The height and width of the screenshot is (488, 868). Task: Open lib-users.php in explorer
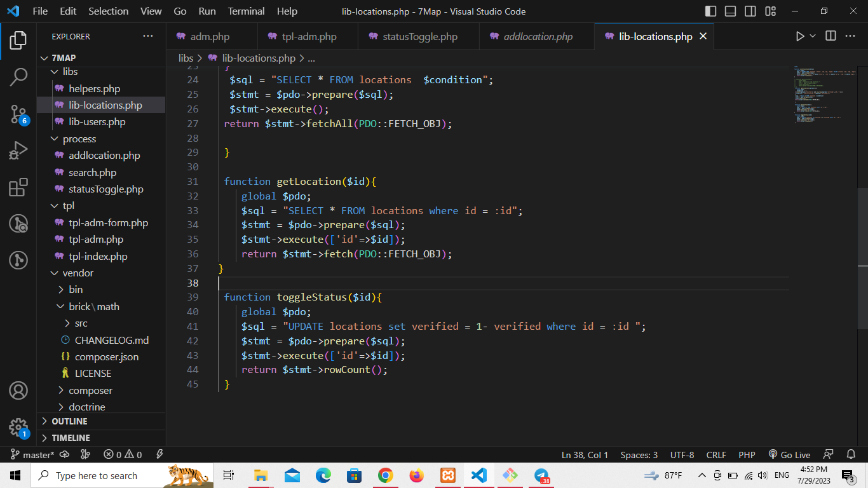pos(102,122)
